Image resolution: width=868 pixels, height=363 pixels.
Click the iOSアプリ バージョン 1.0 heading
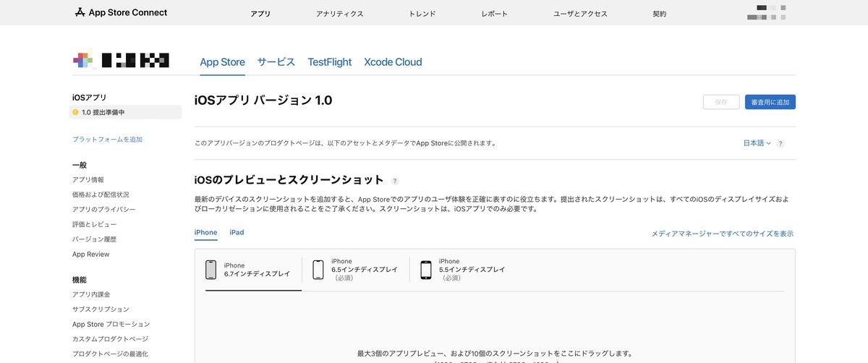point(263,101)
